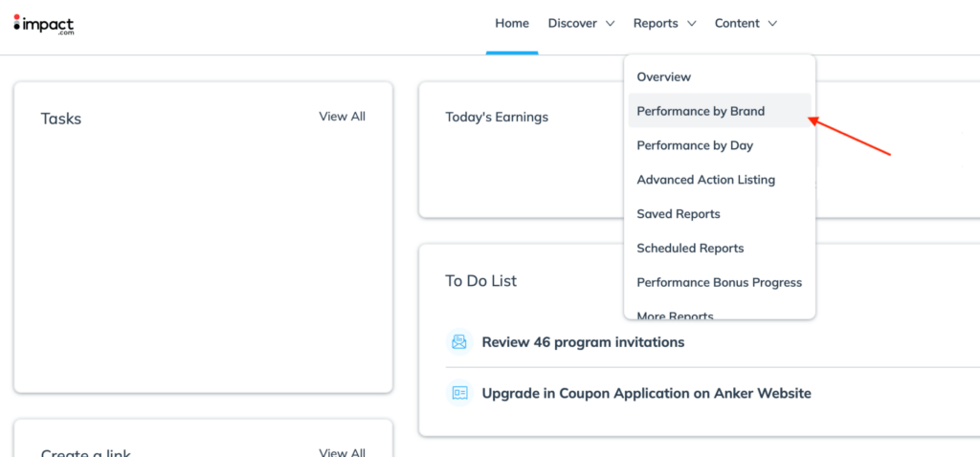Image resolution: width=980 pixels, height=457 pixels.
Task: Expand the Discover dropdown menu
Action: 580,24
